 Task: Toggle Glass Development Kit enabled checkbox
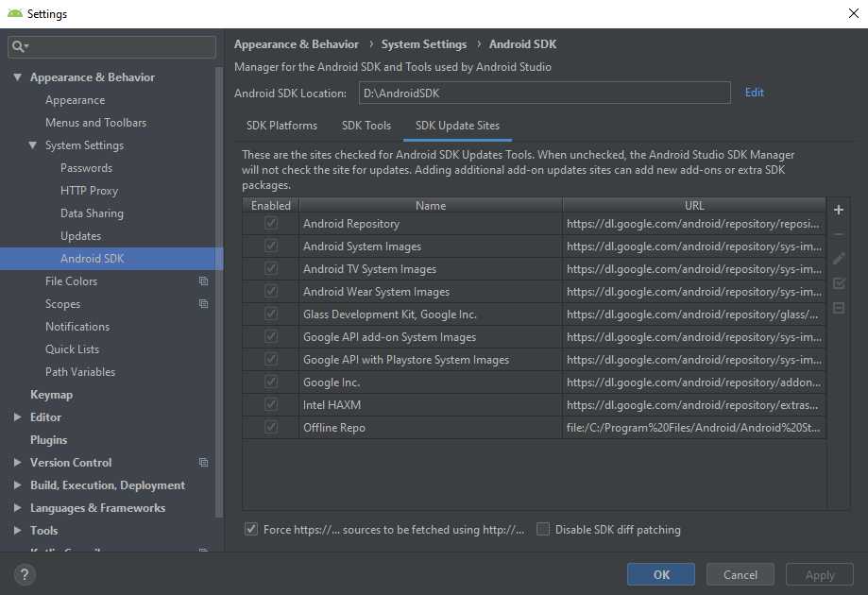[x=271, y=314]
